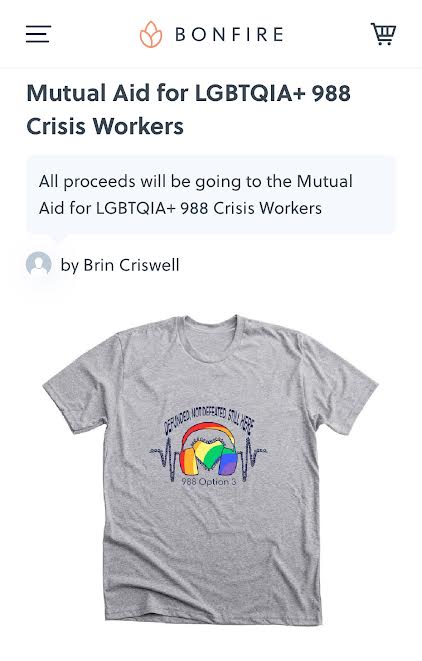Screen dimensions: 422x661
Task: Click the proceeds description box
Action: point(211,194)
